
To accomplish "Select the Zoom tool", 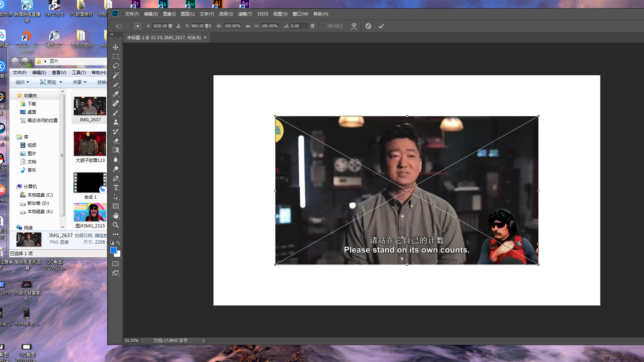I will click(116, 225).
